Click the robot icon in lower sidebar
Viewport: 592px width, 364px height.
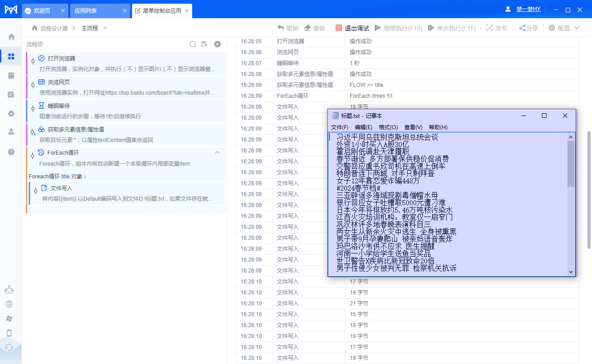(x=9, y=289)
